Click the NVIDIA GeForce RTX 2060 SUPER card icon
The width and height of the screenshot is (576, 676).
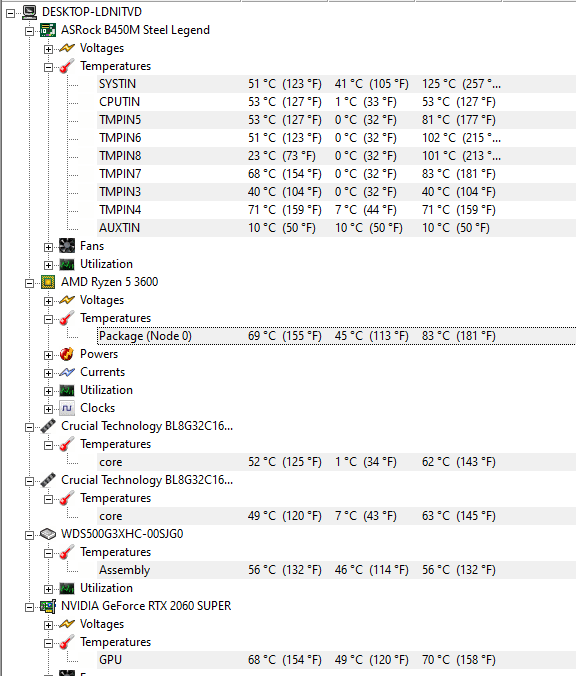tap(48, 606)
